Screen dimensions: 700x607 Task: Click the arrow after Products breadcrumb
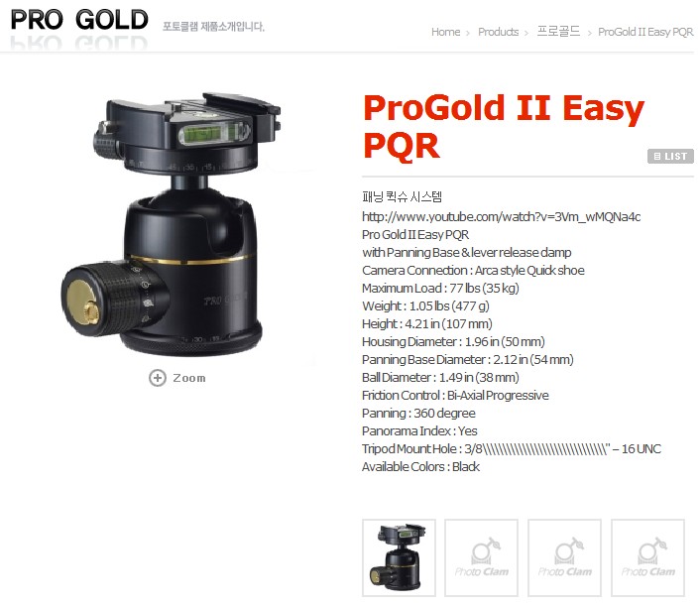[x=526, y=33]
